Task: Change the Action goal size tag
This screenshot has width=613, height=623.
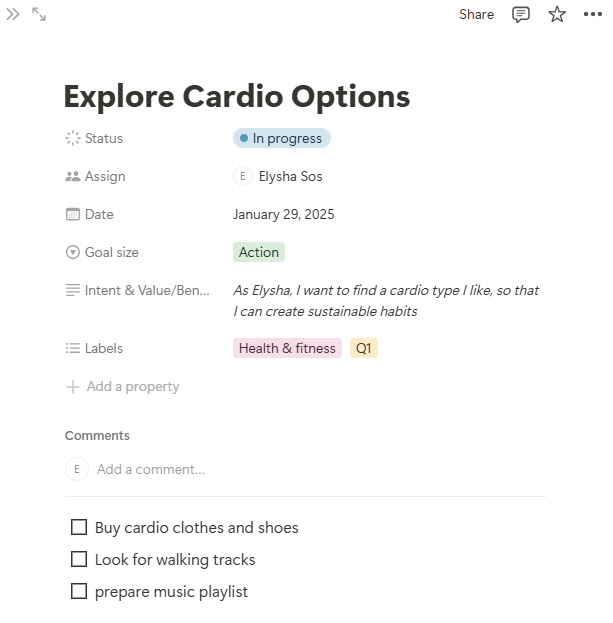Action: pyautogui.click(x=259, y=252)
